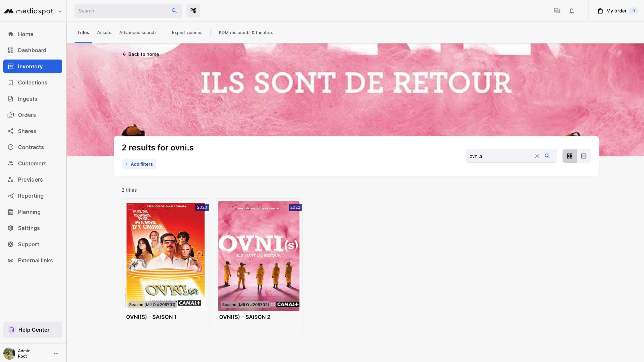Viewport: 644px width, 362px height.
Task: Open the Reporting section
Action: [33, 196]
